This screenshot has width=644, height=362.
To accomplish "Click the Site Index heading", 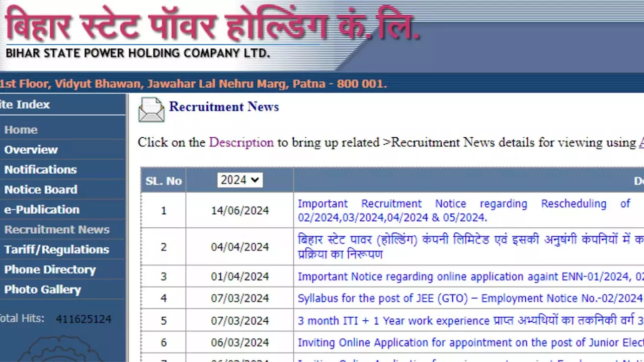I will point(25,105).
